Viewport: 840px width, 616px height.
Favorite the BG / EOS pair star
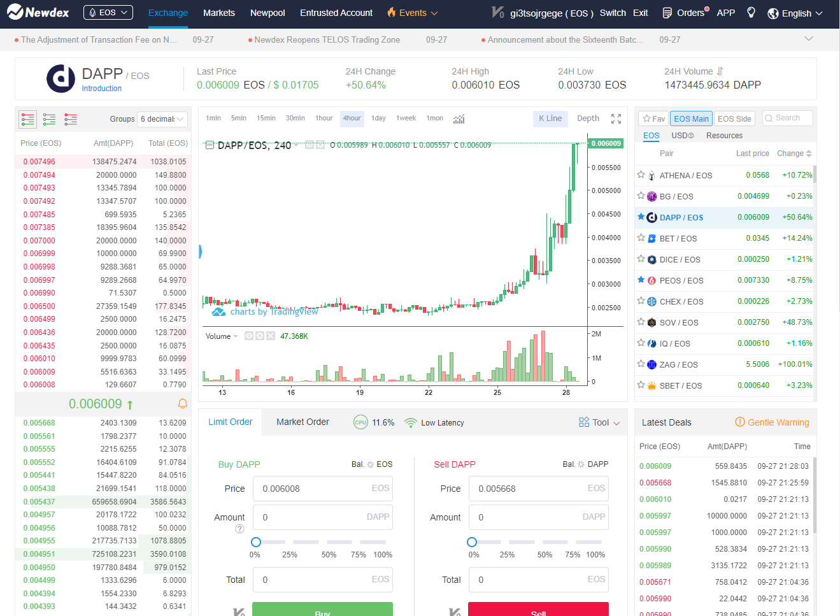[x=641, y=196]
